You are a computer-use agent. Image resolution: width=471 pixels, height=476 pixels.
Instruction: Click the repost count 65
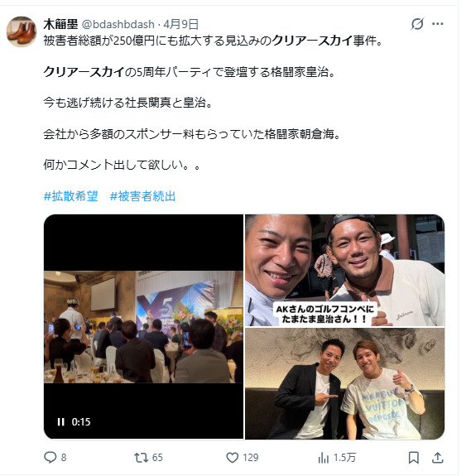coord(157,458)
